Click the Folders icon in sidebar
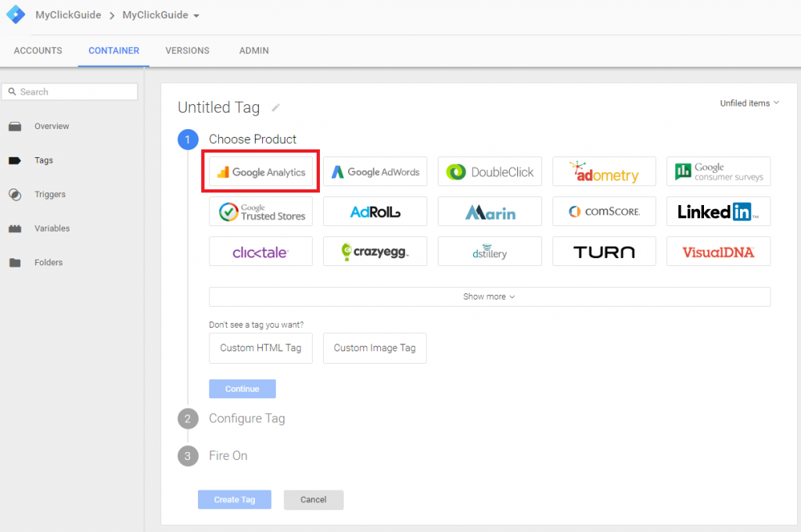Image resolution: width=801 pixels, height=532 pixels. coord(15,263)
